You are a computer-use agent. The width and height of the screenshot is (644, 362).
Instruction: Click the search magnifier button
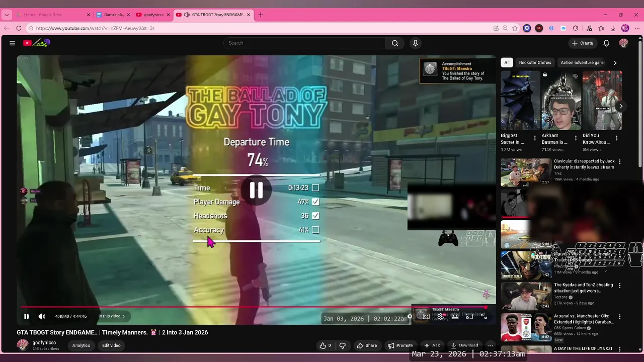395,43
